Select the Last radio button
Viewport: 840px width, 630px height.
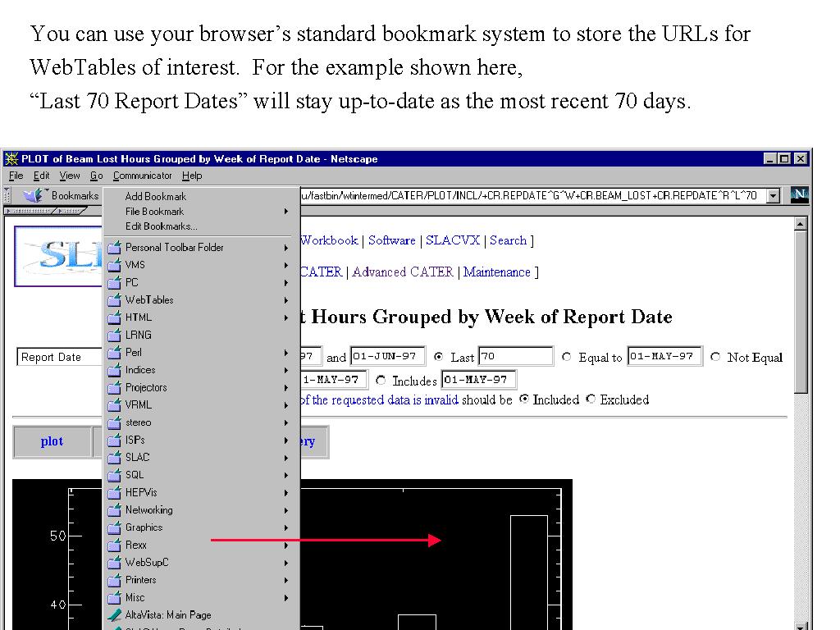439,358
